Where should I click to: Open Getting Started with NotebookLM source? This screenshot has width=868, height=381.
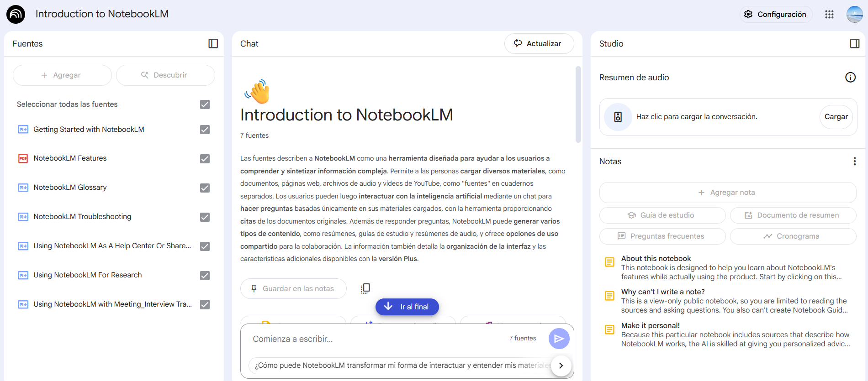click(x=89, y=130)
